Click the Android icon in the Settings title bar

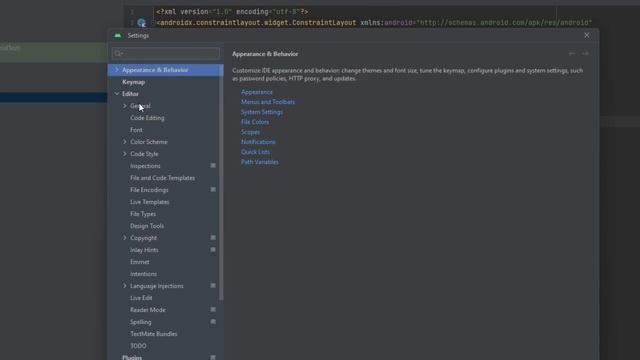tap(118, 36)
